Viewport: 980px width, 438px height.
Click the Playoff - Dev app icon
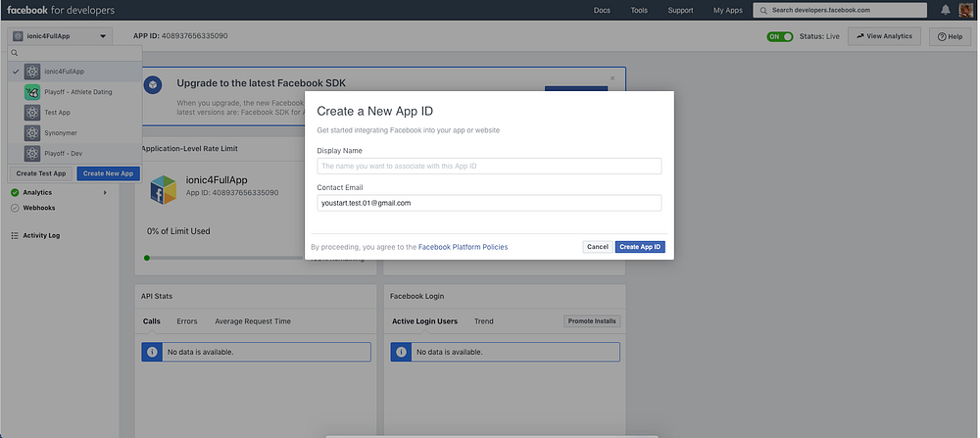pyautogui.click(x=32, y=153)
